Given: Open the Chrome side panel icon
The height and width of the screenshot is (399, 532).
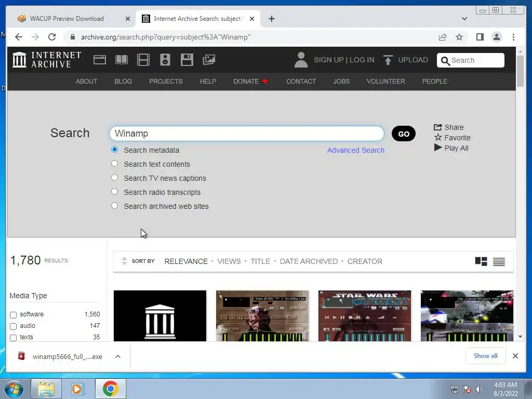Looking at the screenshot, I should click(x=480, y=37).
